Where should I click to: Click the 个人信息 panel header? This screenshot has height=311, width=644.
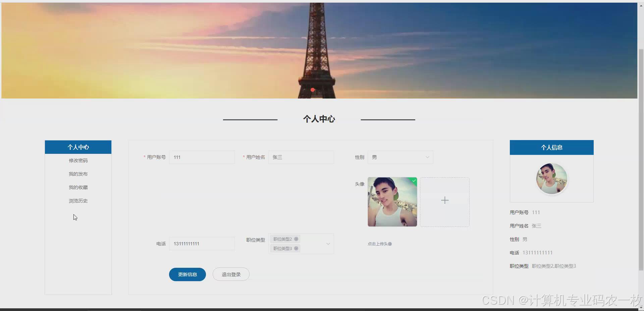click(552, 147)
